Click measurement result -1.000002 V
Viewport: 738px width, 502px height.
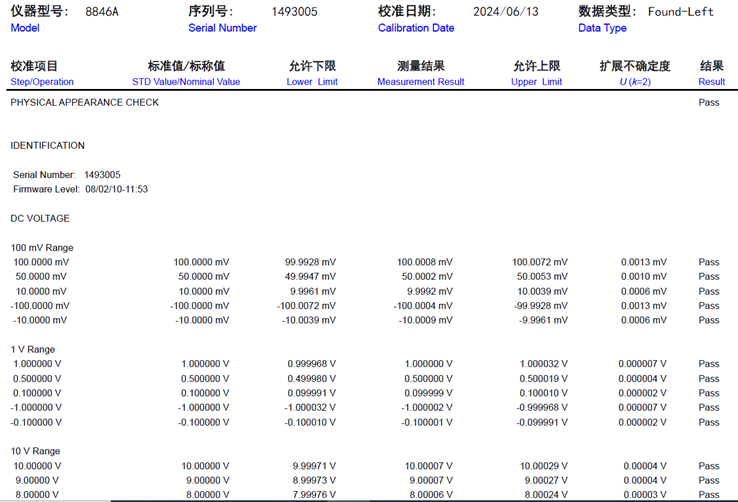pos(426,407)
